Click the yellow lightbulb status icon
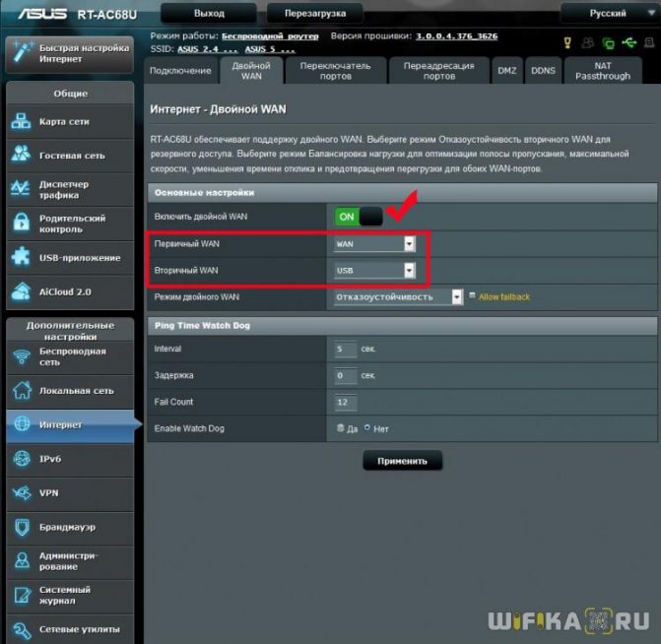Image resolution: width=661 pixels, height=644 pixels. point(567,42)
